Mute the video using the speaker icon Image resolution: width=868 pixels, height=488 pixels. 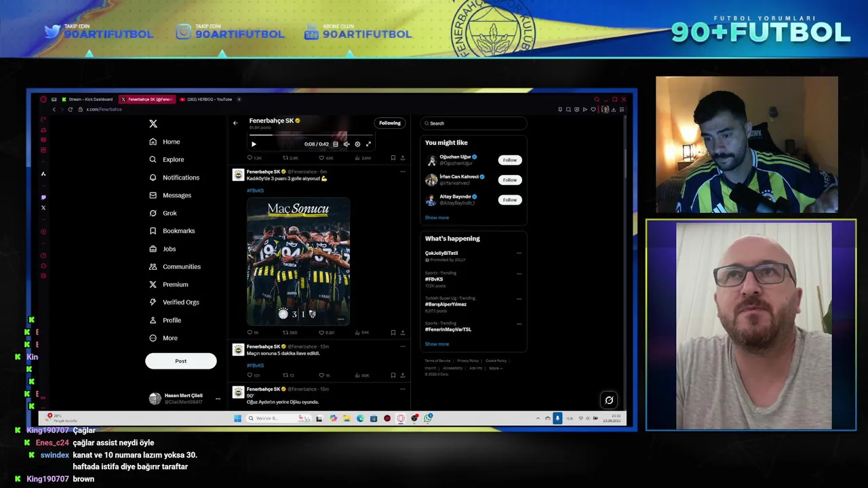click(x=347, y=144)
